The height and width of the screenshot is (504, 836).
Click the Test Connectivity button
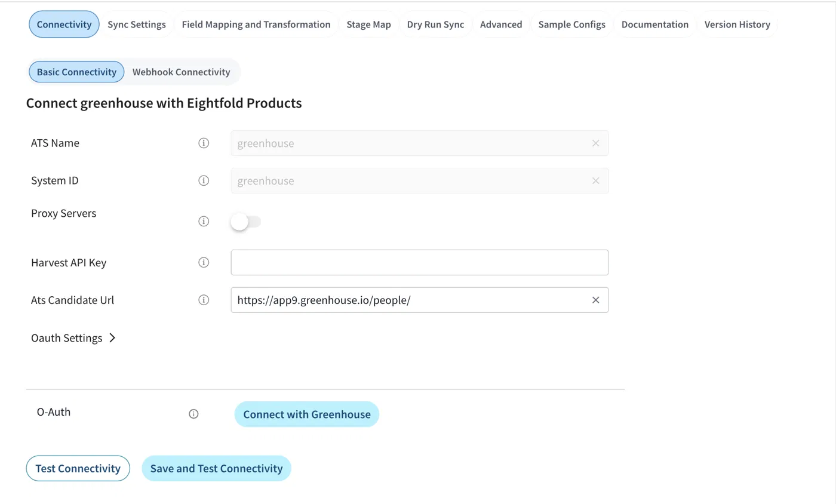78,468
